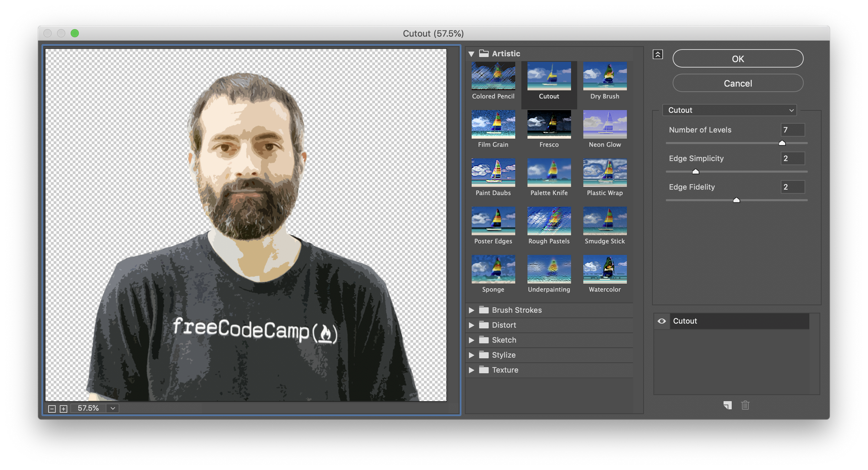The image size is (868, 470).
Task: Click the Artistic folder icon
Action: pos(484,53)
